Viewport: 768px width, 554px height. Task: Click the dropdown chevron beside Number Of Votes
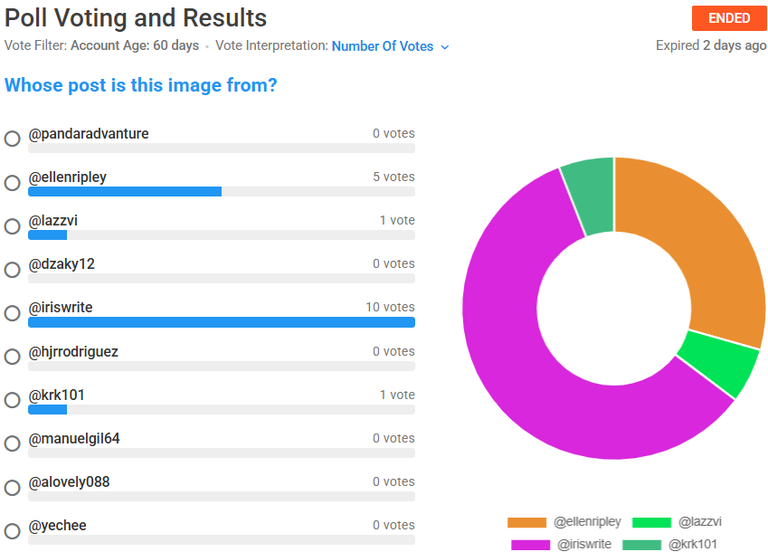tap(445, 47)
